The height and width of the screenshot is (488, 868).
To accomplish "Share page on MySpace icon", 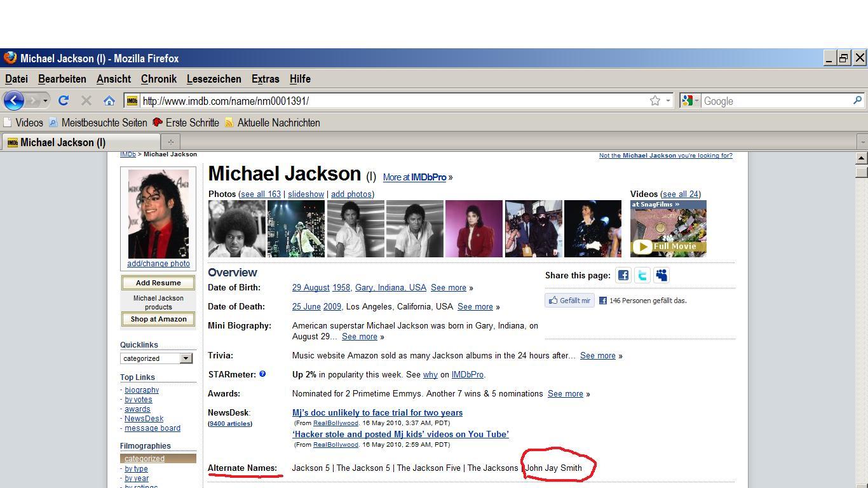I will [x=661, y=275].
